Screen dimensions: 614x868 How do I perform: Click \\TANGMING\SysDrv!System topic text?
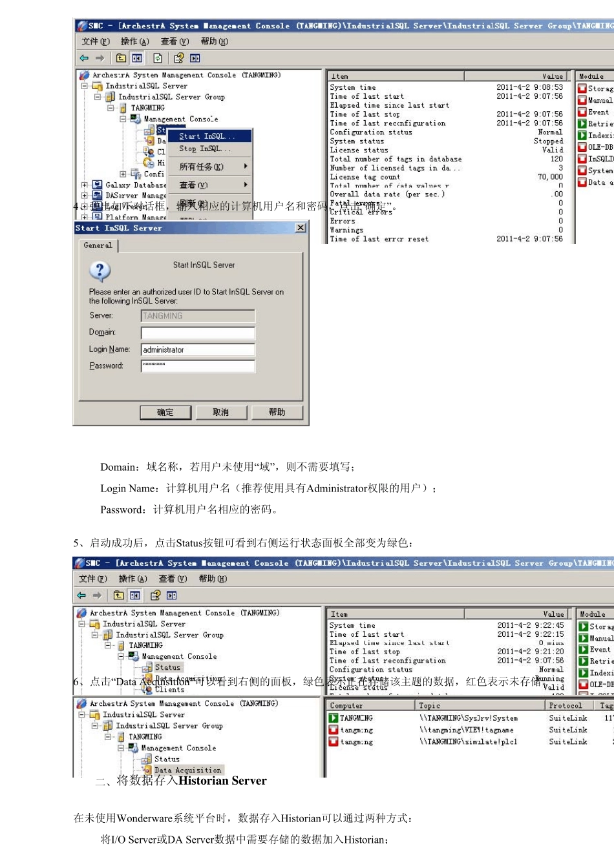[468, 718]
